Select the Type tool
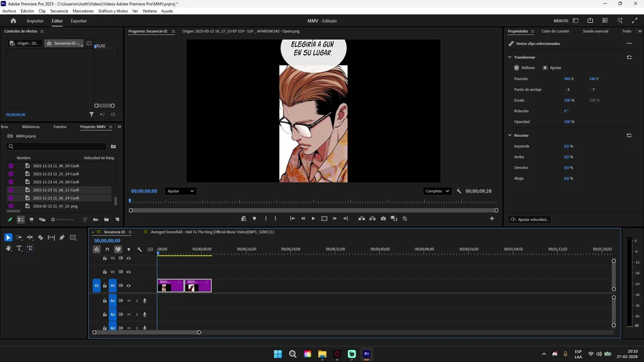This screenshot has width=644, height=362. [x=19, y=248]
